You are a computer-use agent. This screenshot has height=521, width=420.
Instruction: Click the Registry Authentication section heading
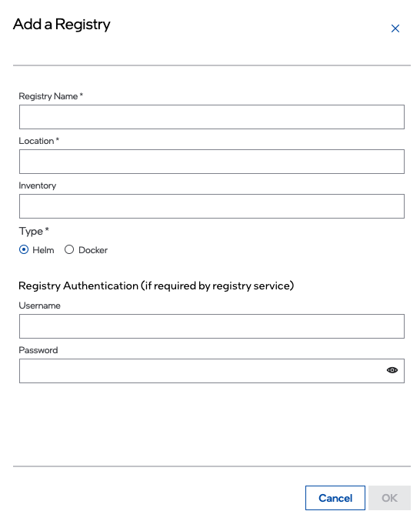[x=156, y=286]
